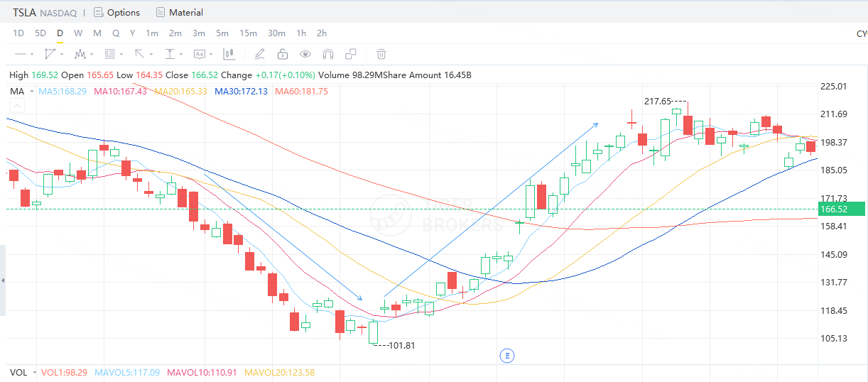Click the pencil edit drawing icon
868x382 pixels.
coord(259,54)
